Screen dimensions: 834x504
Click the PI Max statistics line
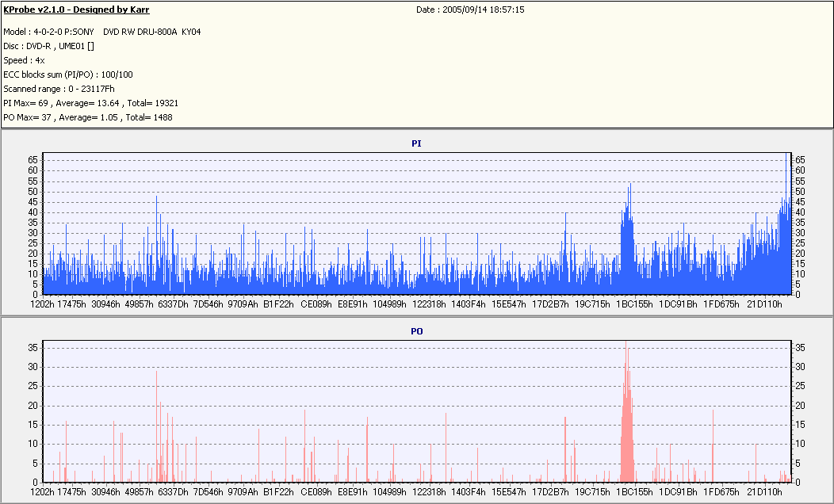[x=91, y=103]
